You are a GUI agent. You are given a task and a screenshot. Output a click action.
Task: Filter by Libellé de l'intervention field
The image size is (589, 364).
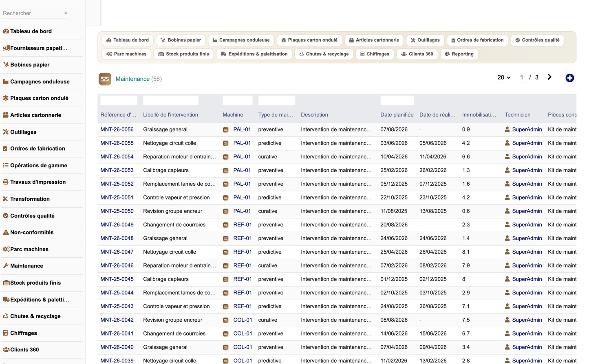(171, 101)
